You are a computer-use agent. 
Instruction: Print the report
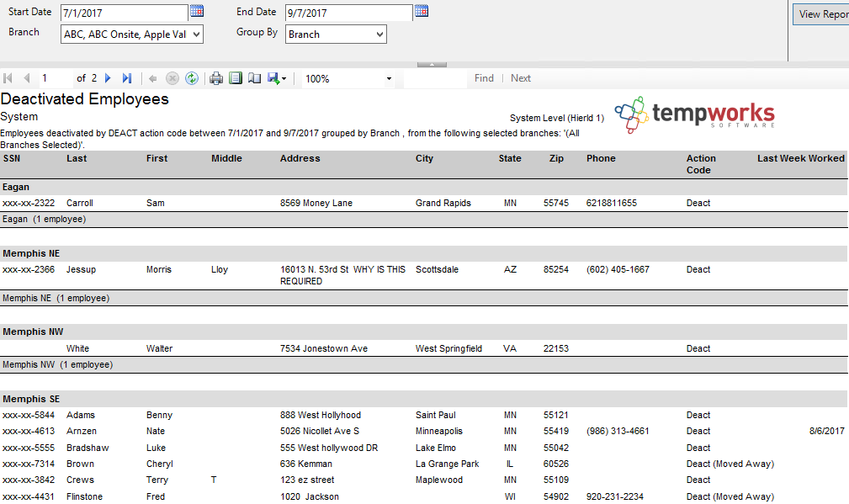point(216,78)
